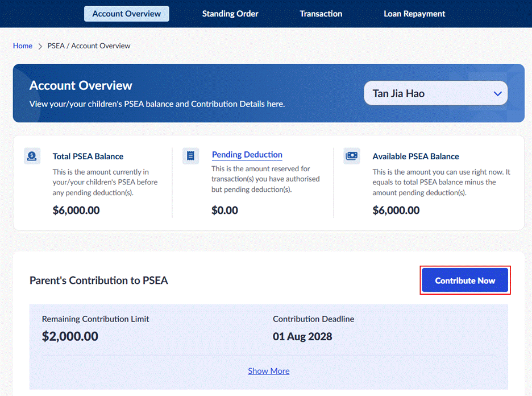Click the Account Overview banner heading
Viewport: 532px width, 396px height.
pos(81,85)
